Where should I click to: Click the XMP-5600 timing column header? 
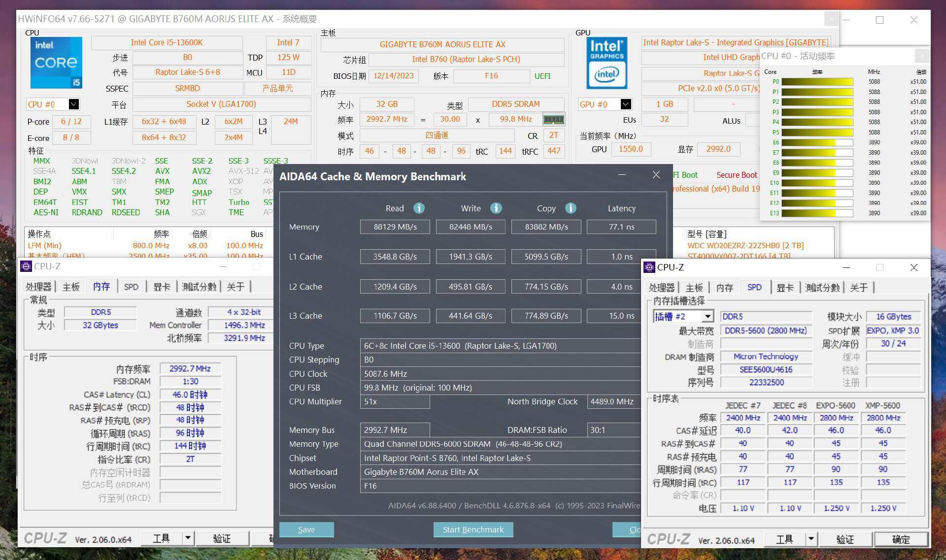pyautogui.click(x=882, y=405)
